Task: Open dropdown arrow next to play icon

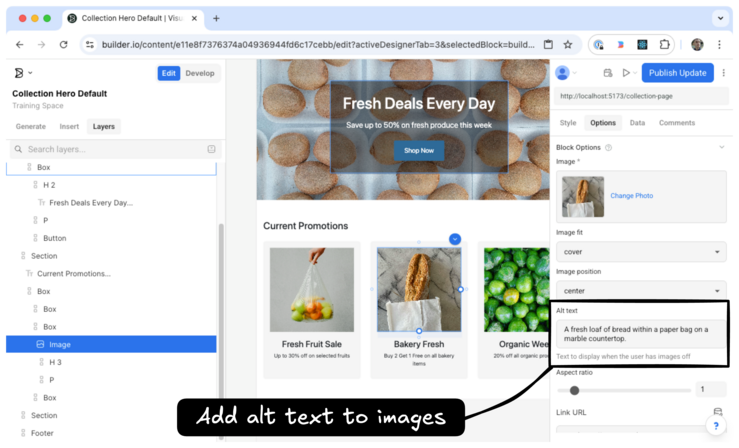Action: pyautogui.click(x=635, y=73)
